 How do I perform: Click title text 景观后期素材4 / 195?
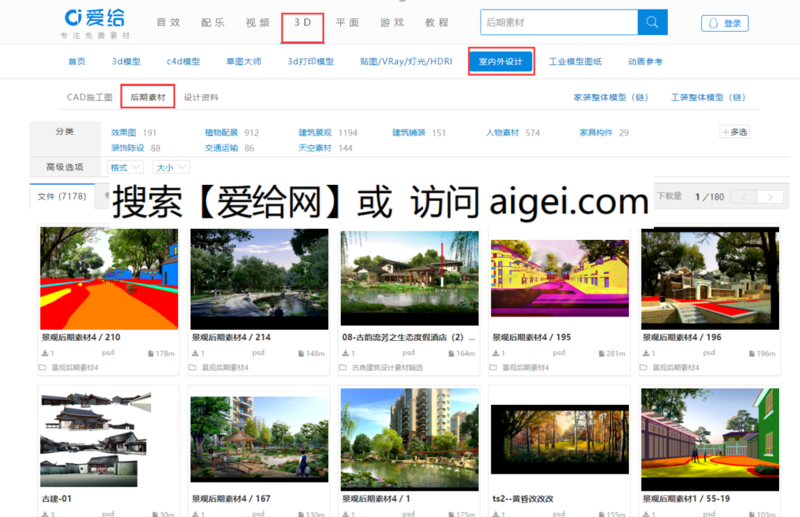pos(532,337)
